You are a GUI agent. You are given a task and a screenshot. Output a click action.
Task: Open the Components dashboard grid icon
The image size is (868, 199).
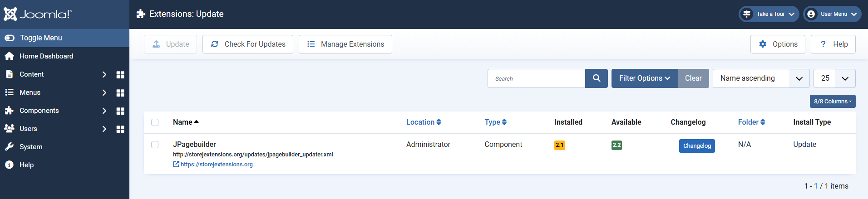pos(120,111)
